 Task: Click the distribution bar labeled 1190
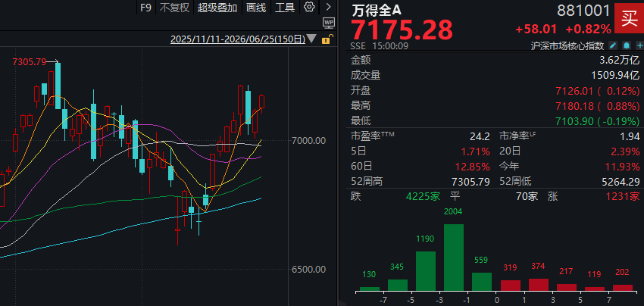coord(426,271)
